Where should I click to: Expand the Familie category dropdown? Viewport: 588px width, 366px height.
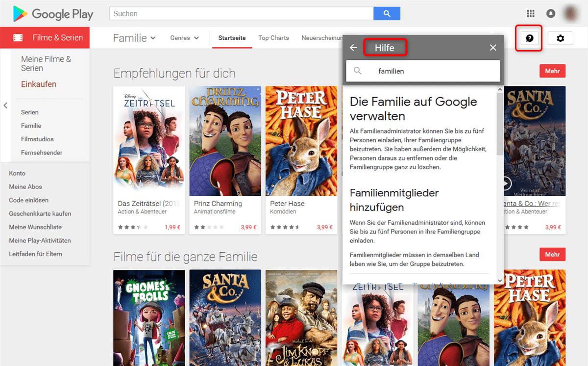click(134, 38)
